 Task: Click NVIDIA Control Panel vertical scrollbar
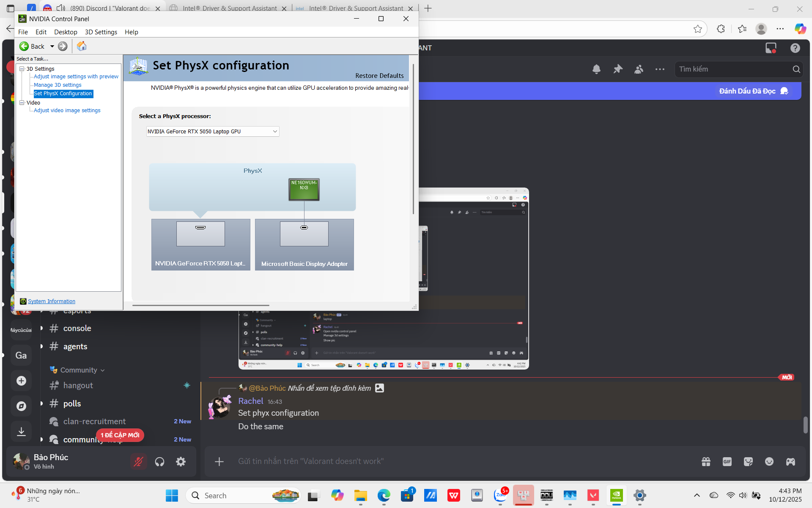click(413, 140)
